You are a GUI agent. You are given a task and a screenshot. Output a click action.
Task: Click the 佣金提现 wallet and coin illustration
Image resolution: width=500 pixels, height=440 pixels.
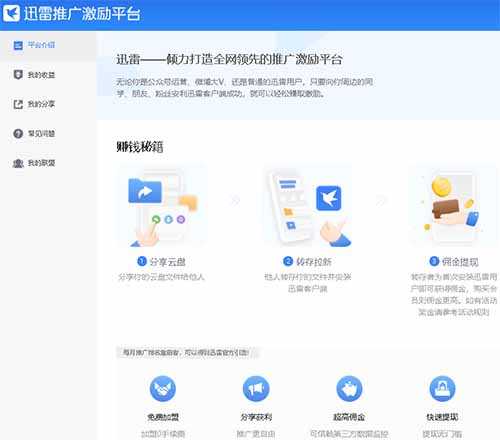[x=454, y=206]
